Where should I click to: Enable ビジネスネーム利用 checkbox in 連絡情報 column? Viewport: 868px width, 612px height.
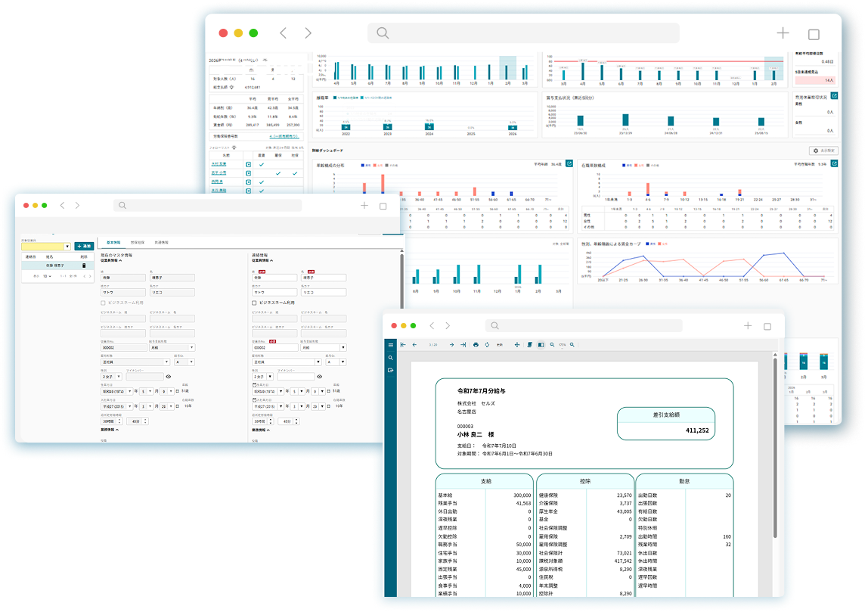tap(254, 303)
